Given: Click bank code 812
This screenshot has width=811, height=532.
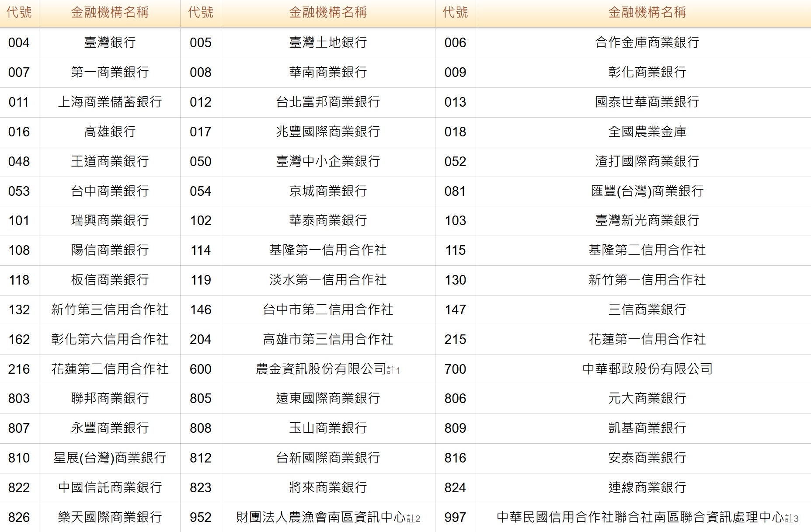Looking at the screenshot, I should [200, 458].
